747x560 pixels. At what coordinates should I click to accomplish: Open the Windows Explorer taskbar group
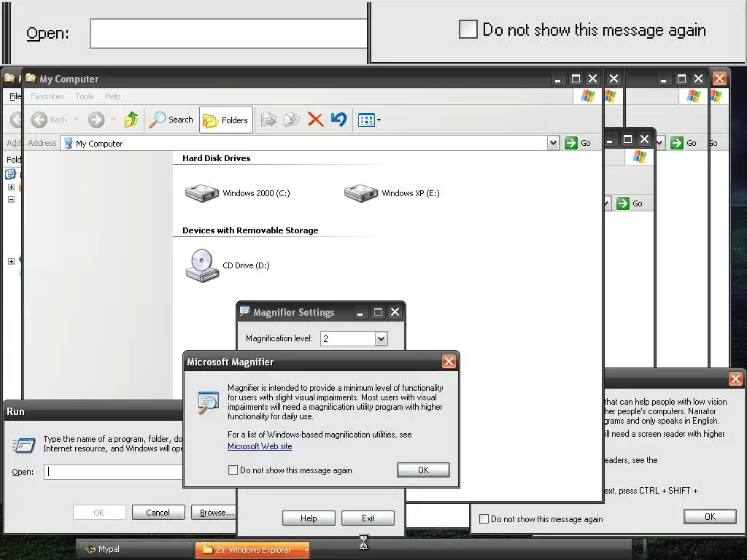point(252,550)
